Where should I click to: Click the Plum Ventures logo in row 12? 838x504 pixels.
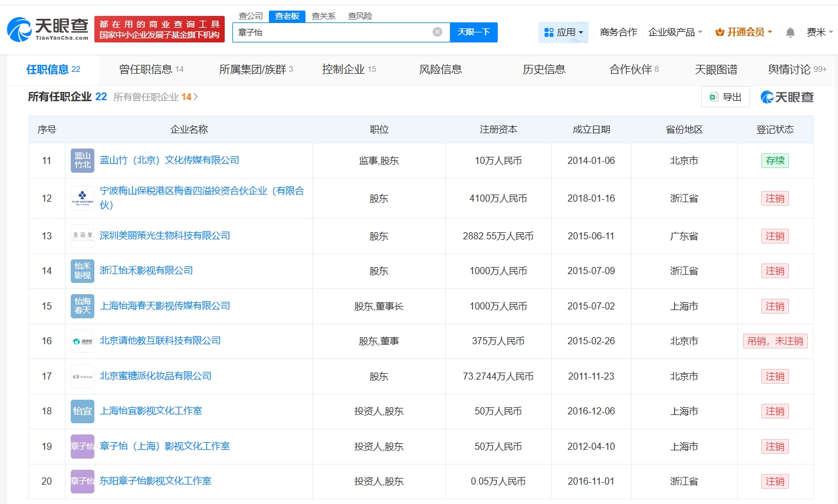(83, 198)
